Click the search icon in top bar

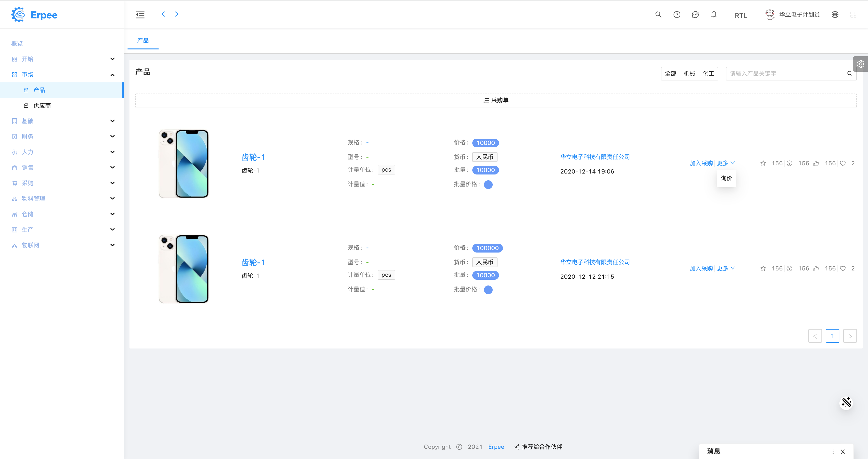[658, 15]
